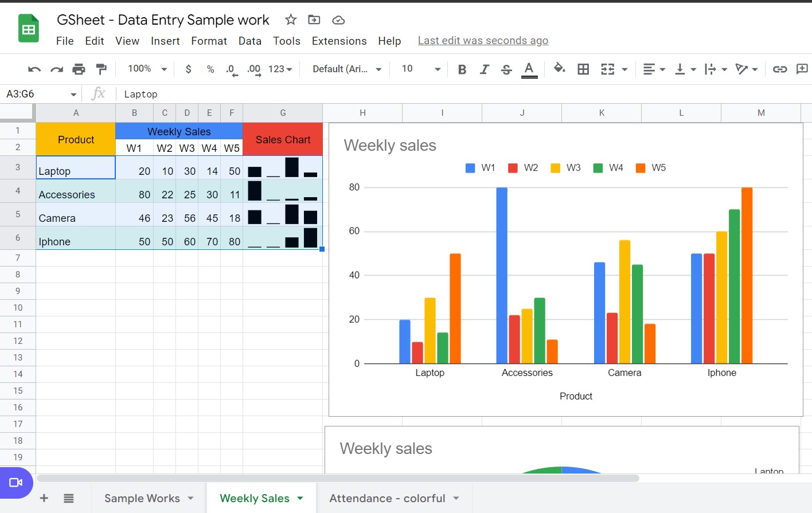812x513 pixels.
Task: Click the Add sheet plus button
Action: click(x=44, y=498)
